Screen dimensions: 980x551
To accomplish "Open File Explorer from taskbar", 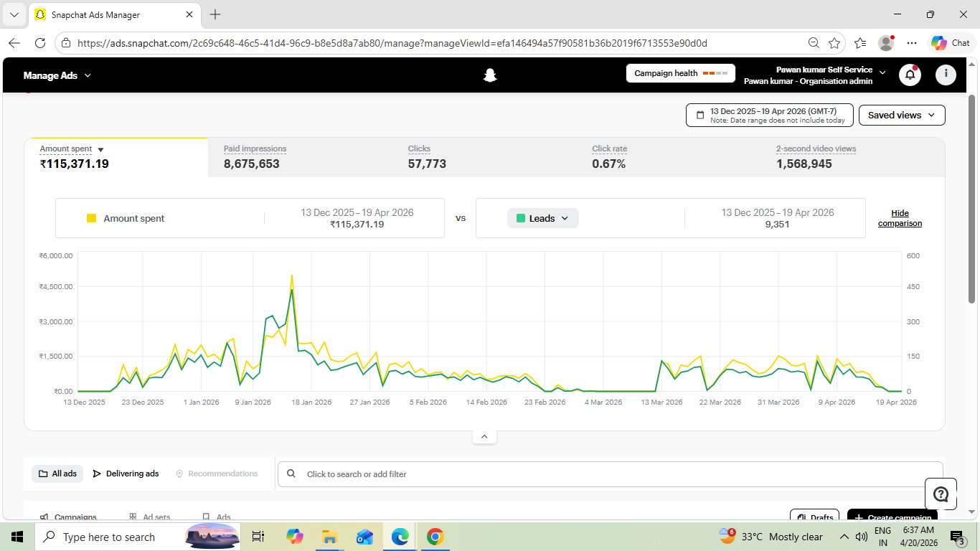I will pos(329,537).
